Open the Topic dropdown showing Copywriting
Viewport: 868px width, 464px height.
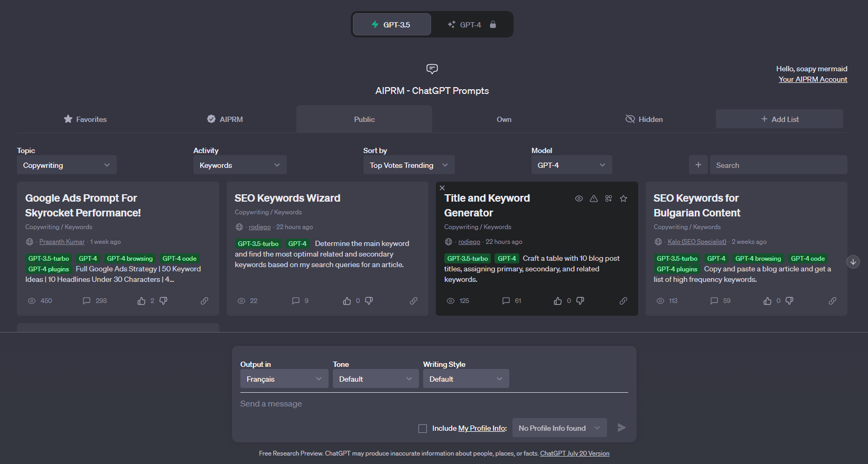pos(67,165)
